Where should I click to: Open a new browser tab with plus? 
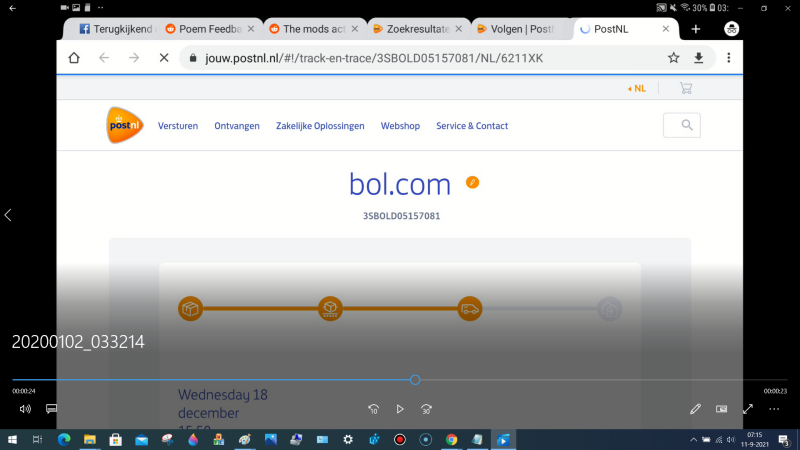695,29
